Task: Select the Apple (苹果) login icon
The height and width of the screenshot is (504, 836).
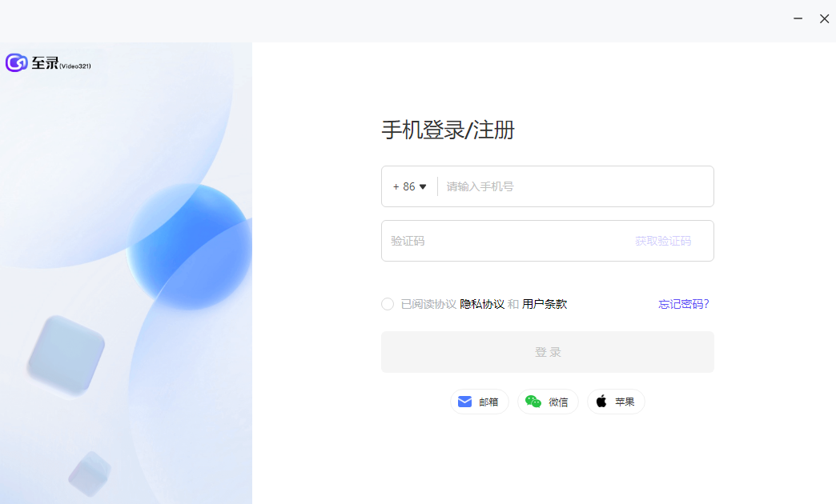Action: pyautogui.click(x=615, y=402)
